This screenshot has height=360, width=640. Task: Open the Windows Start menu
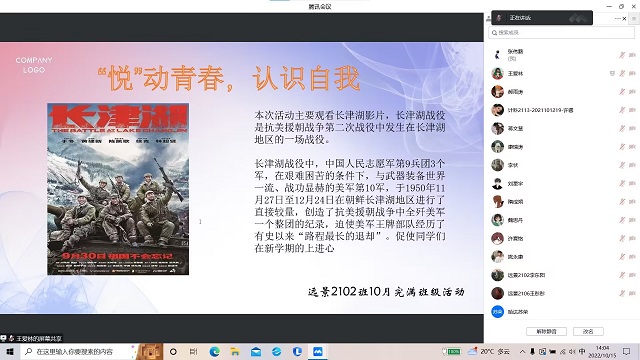click(10, 351)
